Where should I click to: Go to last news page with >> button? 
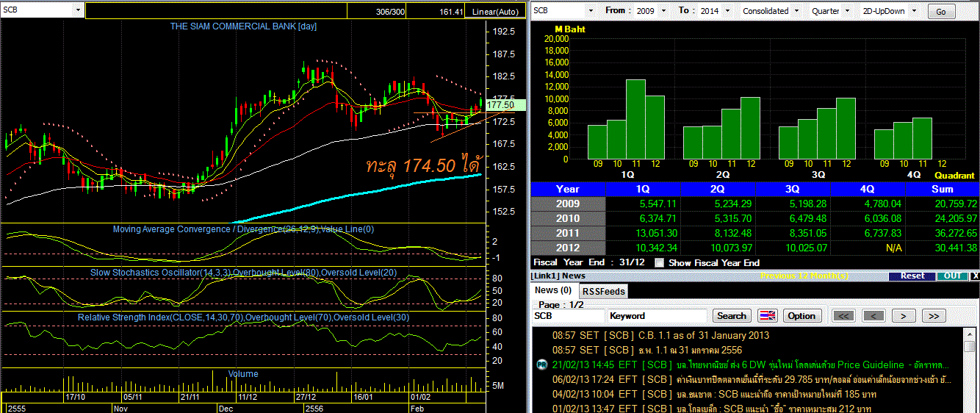pyautogui.click(x=933, y=316)
